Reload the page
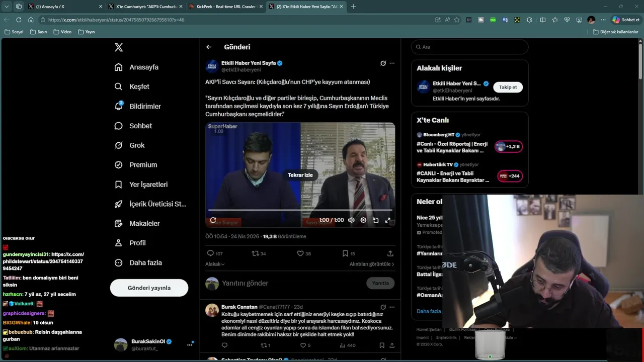The image size is (644, 362). 19,20
